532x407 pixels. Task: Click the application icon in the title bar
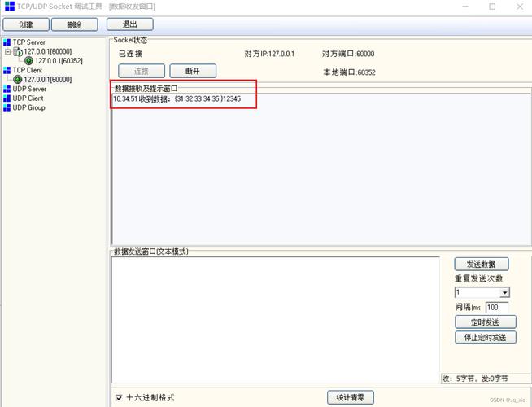pyautogui.click(x=10, y=7)
